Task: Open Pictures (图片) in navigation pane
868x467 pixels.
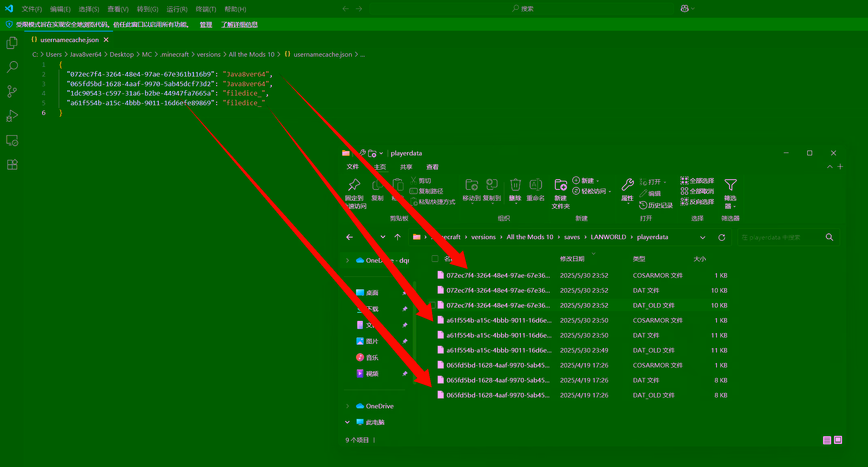Action: tap(372, 342)
